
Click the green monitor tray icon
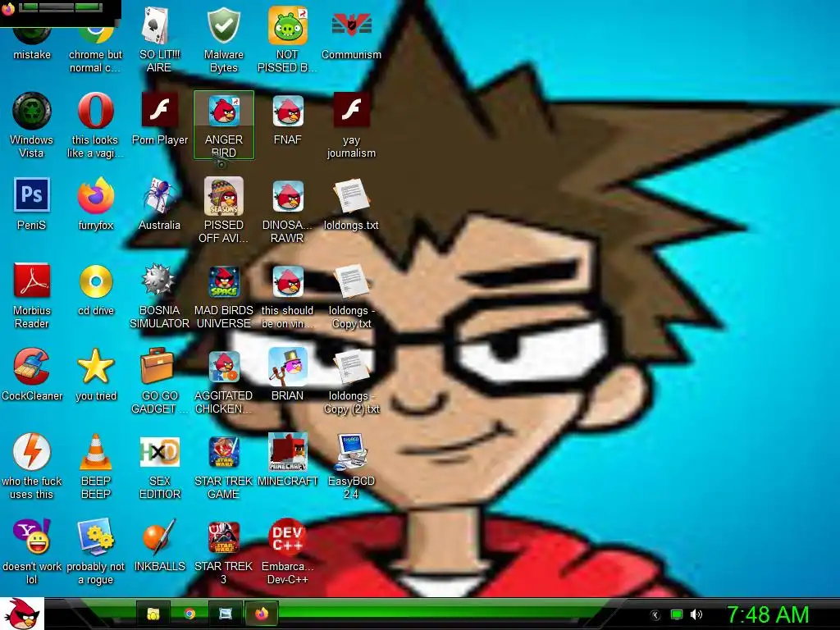tap(677, 614)
